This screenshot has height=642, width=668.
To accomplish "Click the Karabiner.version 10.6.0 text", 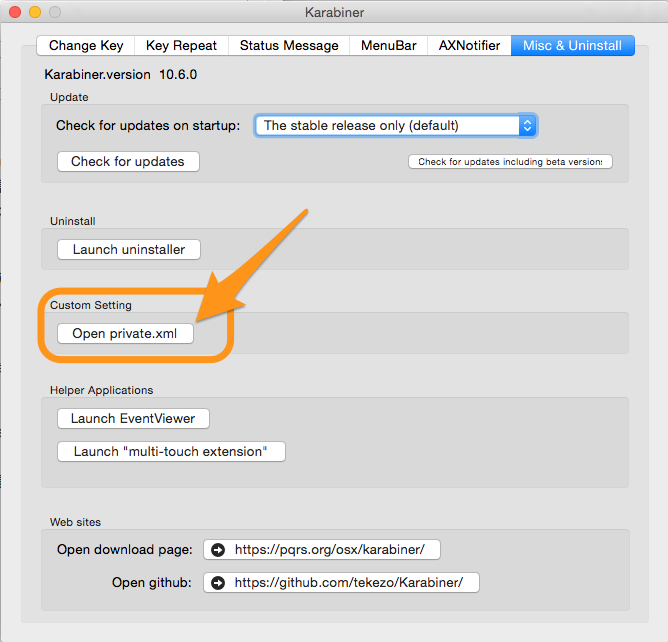I will (121, 75).
